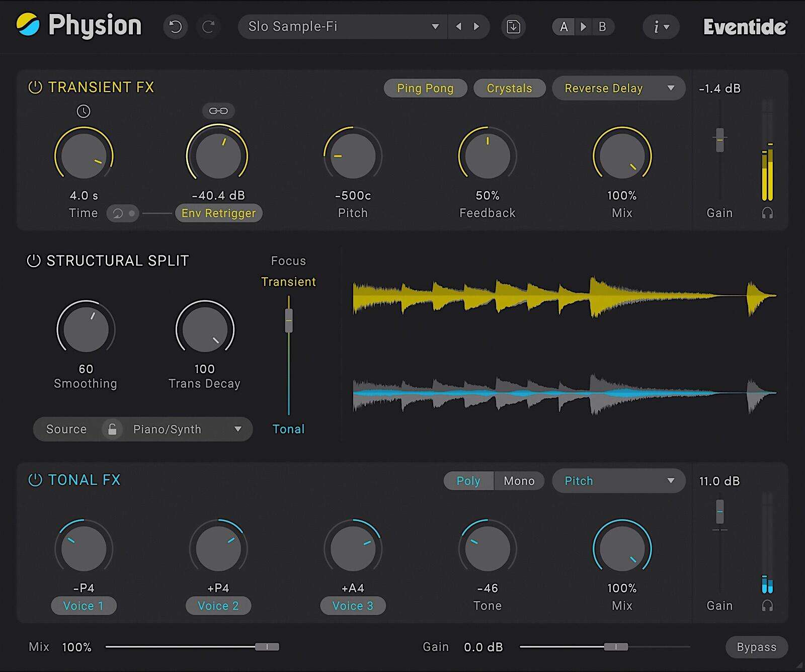This screenshot has height=672, width=805.
Task: Click the undo arrow icon
Action: pos(175,27)
